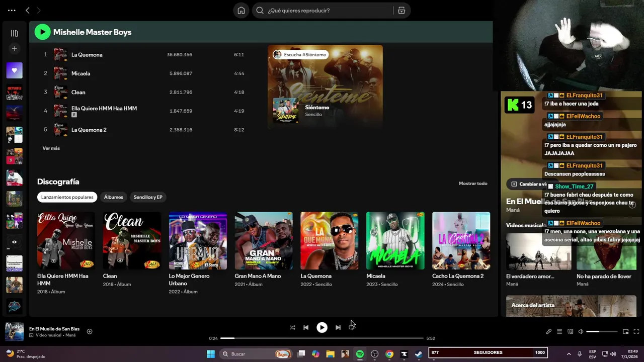Open OBS Studio taskbar icon
644x362 pixels.
[x=374, y=354]
